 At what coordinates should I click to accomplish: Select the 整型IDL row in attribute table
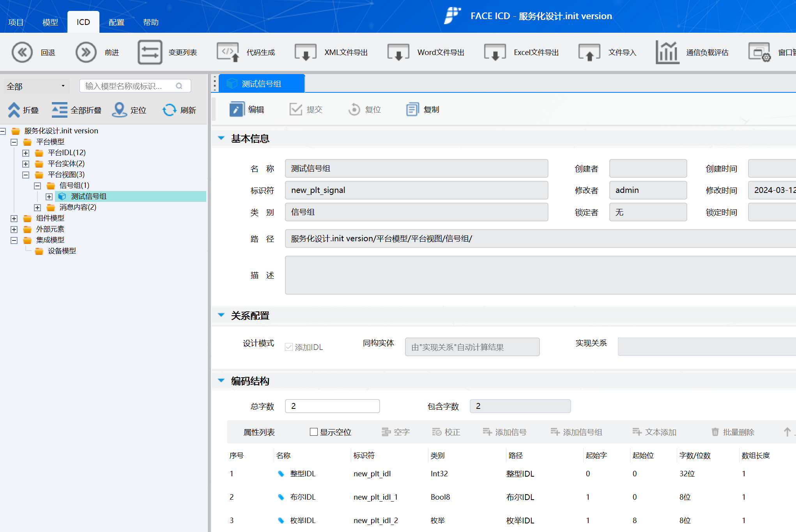click(511, 474)
